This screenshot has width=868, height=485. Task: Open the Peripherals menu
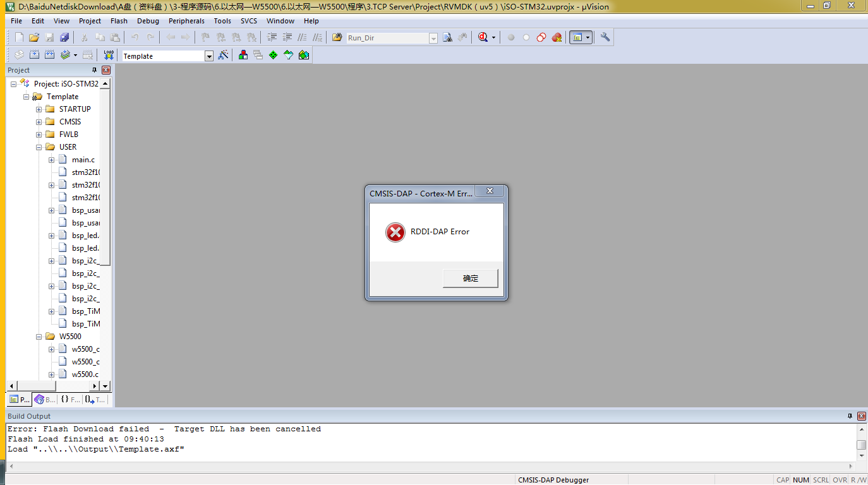[186, 21]
